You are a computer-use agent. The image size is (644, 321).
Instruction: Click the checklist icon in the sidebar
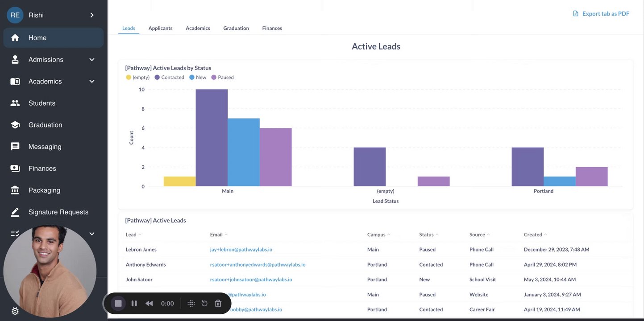pyautogui.click(x=15, y=234)
